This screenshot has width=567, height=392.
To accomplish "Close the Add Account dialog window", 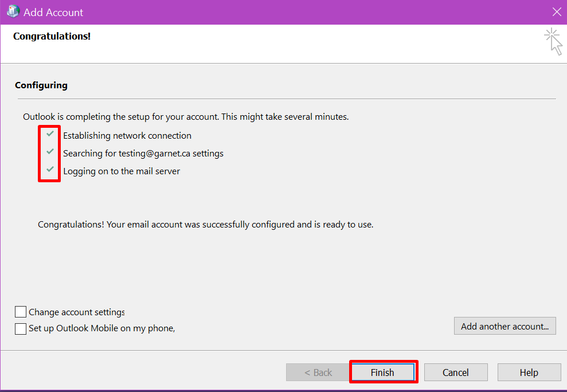I will (556, 12).
